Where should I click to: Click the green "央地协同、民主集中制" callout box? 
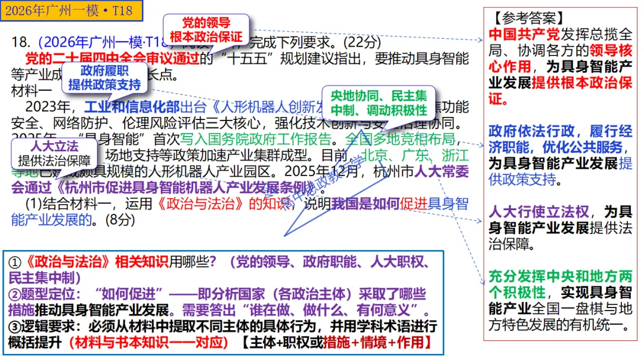379,103
